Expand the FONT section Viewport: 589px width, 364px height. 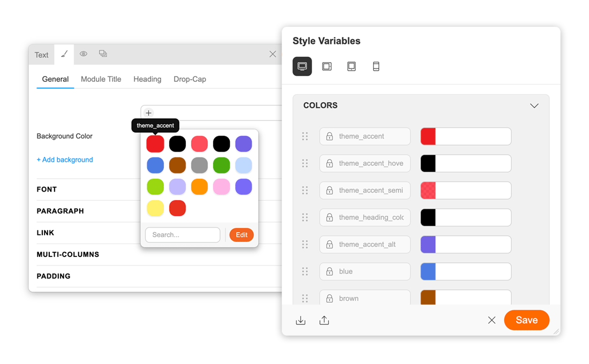pyautogui.click(x=47, y=189)
